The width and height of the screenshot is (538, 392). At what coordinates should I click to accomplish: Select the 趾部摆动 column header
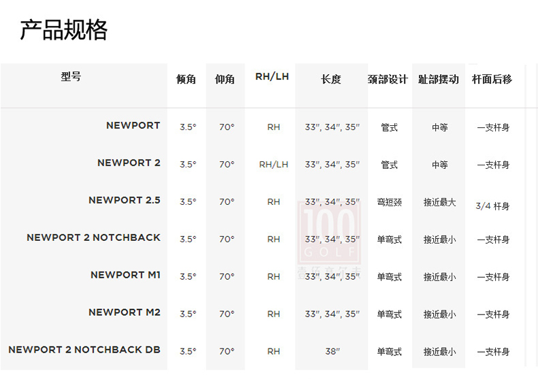coord(439,79)
